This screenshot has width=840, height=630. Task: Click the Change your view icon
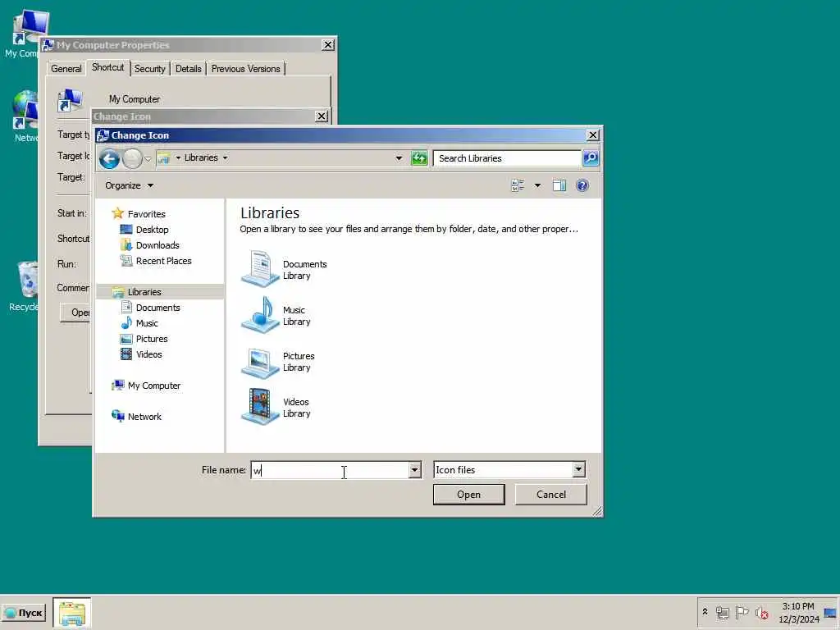tap(518, 185)
